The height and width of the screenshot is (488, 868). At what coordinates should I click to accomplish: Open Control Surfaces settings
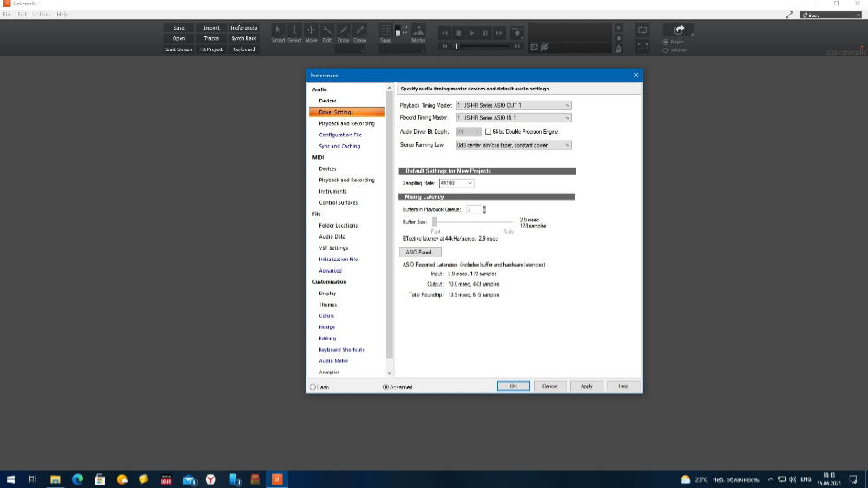(338, 202)
